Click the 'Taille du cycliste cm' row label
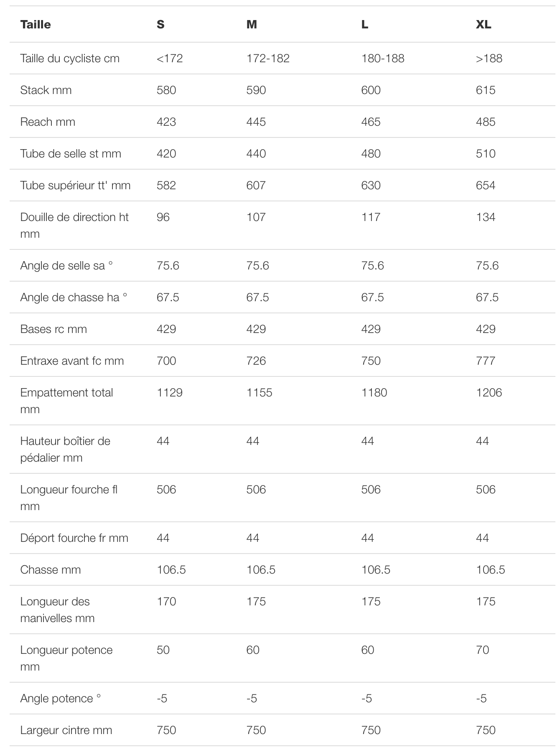560x747 pixels. click(70, 58)
